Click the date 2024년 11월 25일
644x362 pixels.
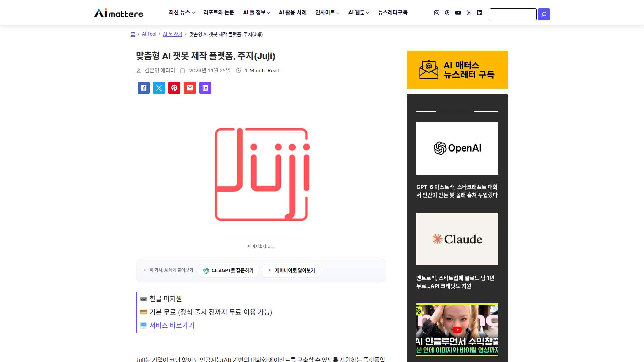(x=210, y=70)
